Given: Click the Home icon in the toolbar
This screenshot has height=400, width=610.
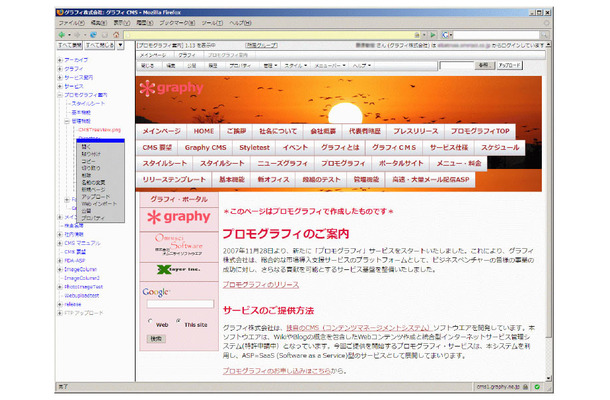Looking at the screenshot, I should click(x=116, y=35).
